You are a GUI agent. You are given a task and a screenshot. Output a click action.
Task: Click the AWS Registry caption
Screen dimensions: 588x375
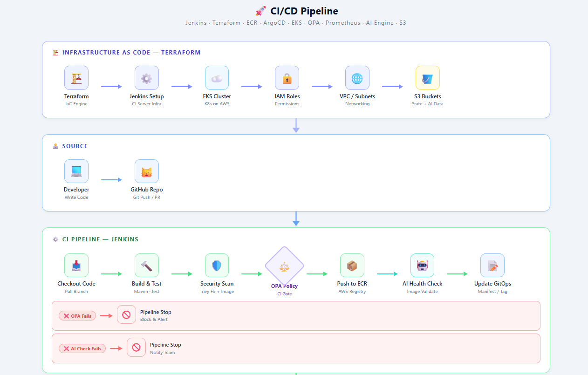[352, 292]
